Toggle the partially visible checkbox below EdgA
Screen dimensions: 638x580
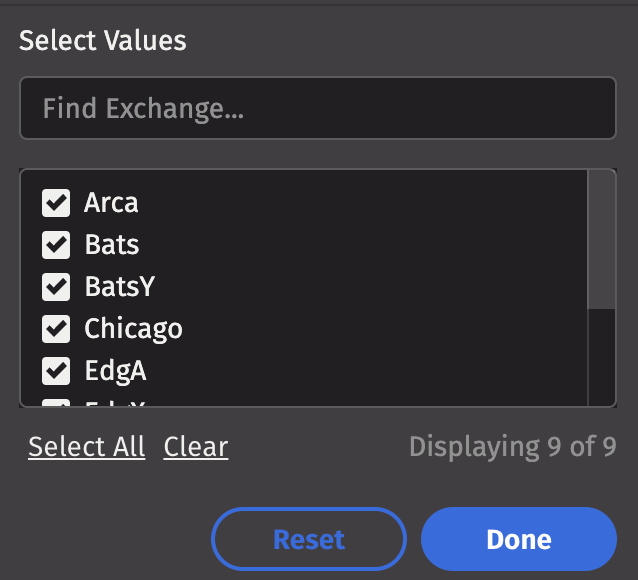[x=55, y=403]
